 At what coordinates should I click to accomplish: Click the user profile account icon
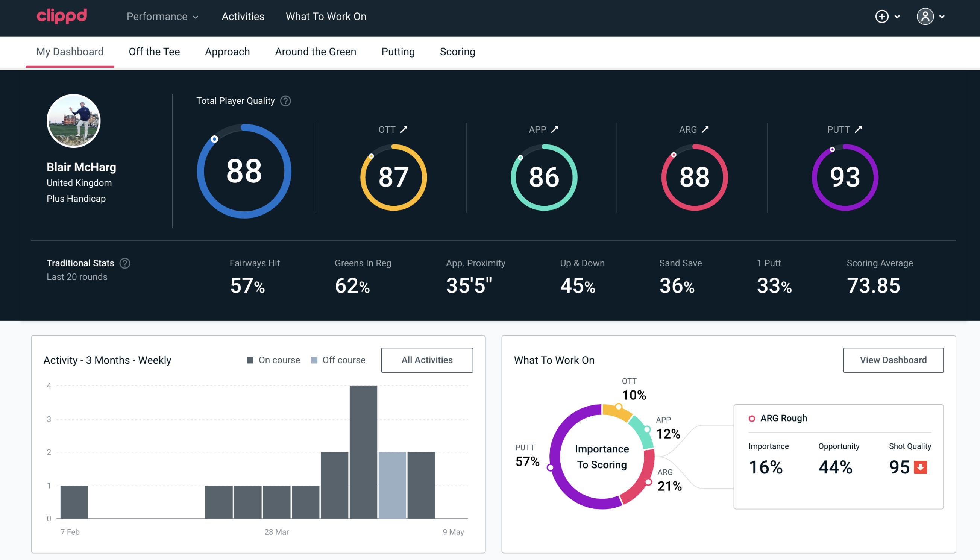click(x=925, y=17)
